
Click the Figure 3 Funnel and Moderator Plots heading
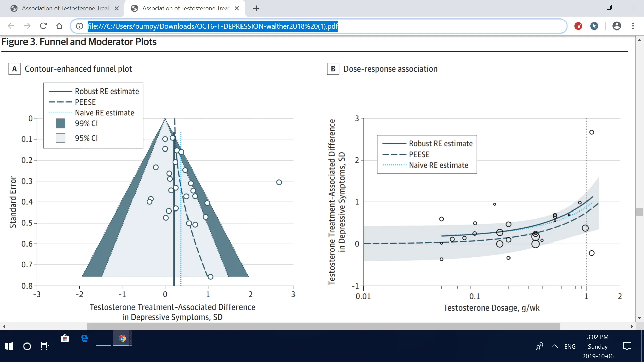(79, 42)
